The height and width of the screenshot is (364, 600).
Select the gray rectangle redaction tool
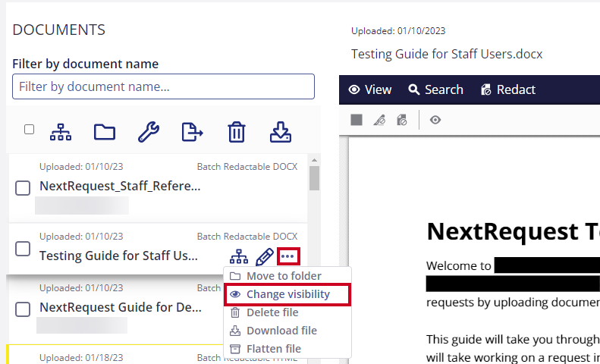[x=357, y=120]
